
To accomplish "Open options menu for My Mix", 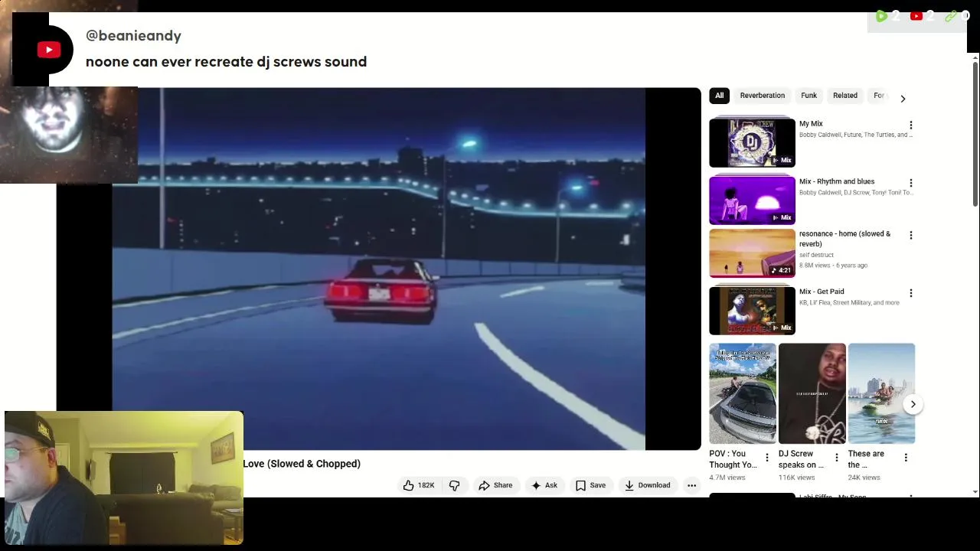I will point(910,125).
